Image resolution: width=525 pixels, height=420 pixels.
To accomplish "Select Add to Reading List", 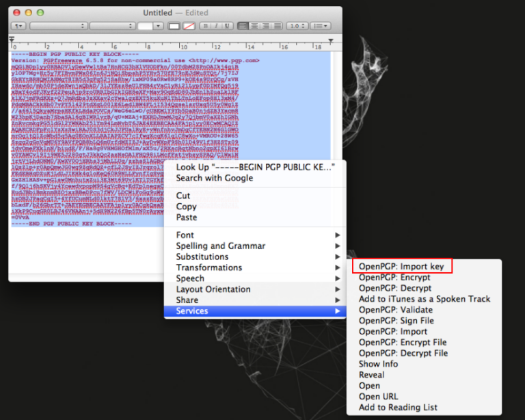I will (x=424, y=408).
